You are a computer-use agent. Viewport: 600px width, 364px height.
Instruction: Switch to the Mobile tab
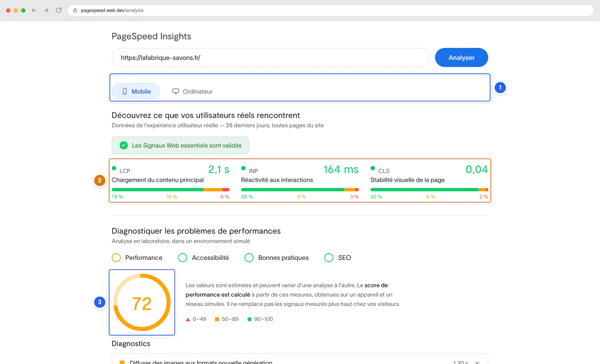(136, 91)
